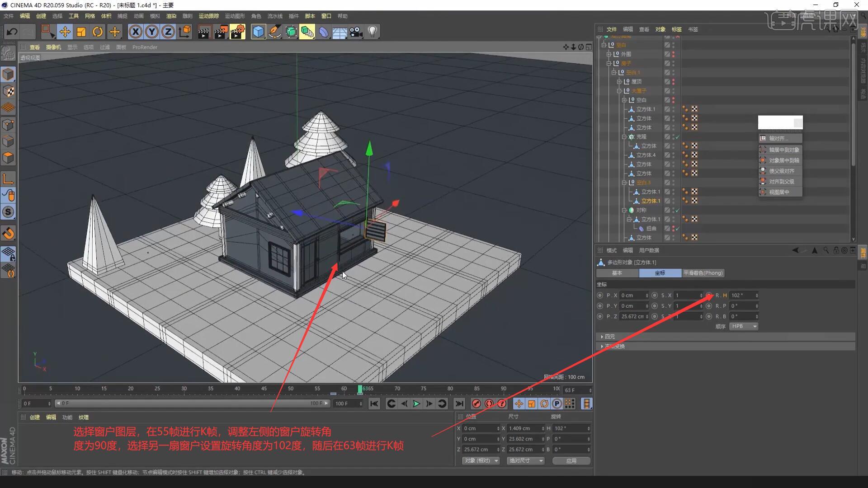Open the 对象(相对) dropdown at the bottom

pos(480,460)
